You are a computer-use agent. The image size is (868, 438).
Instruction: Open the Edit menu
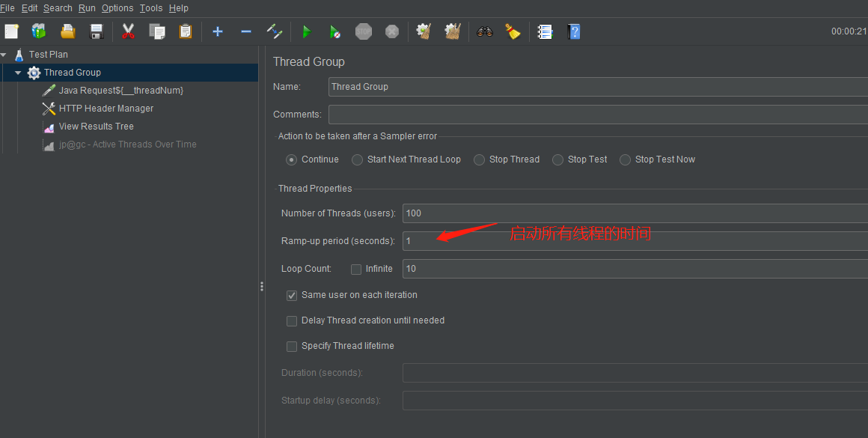[x=29, y=8]
